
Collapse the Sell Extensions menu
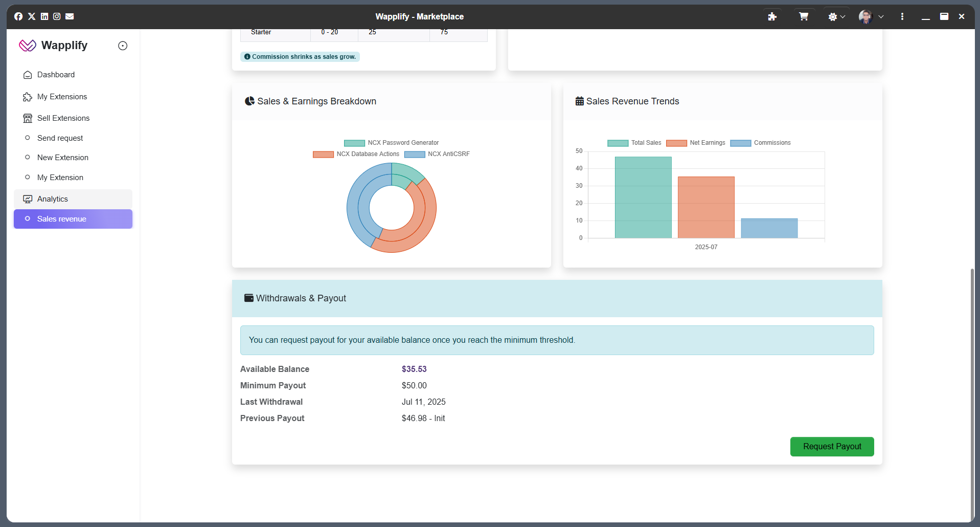73,118
